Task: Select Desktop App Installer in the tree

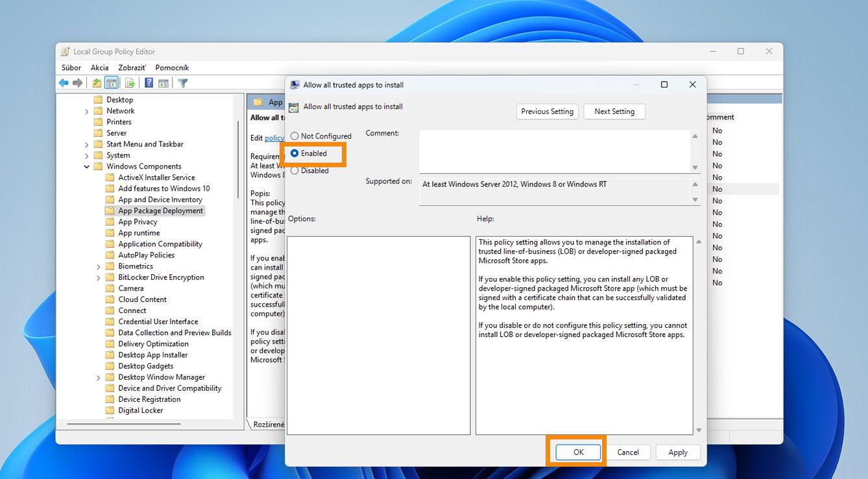Action: click(153, 355)
